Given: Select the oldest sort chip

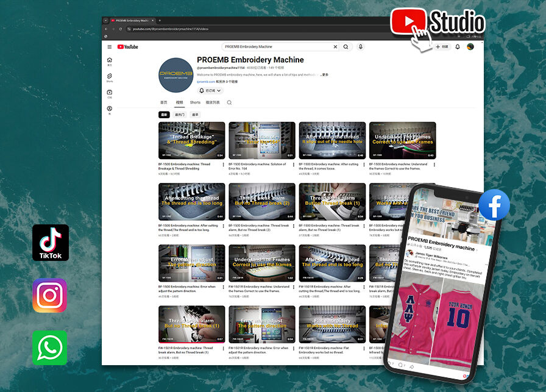Looking at the screenshot, I should (195, 115).
